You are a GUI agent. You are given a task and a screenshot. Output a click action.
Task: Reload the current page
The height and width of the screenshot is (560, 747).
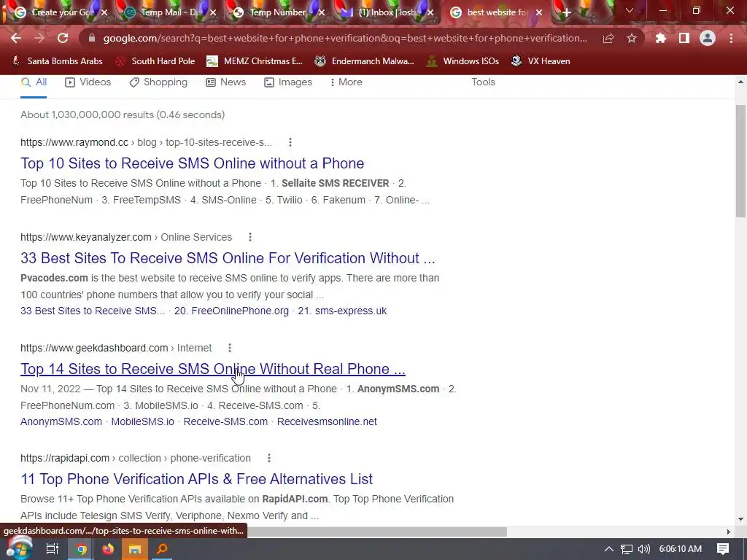pos(63,38)
